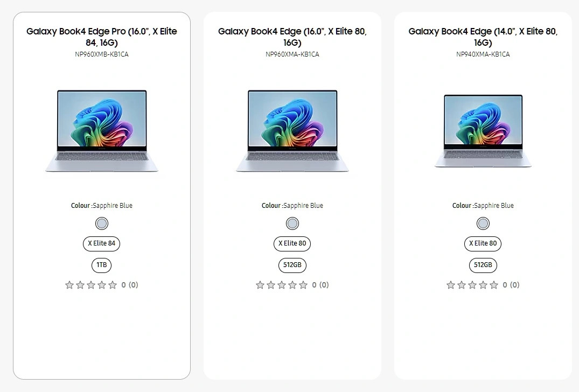The image size is (579, 392).
Task: Choose the X Elite 84 processor option
Action: 102,243
